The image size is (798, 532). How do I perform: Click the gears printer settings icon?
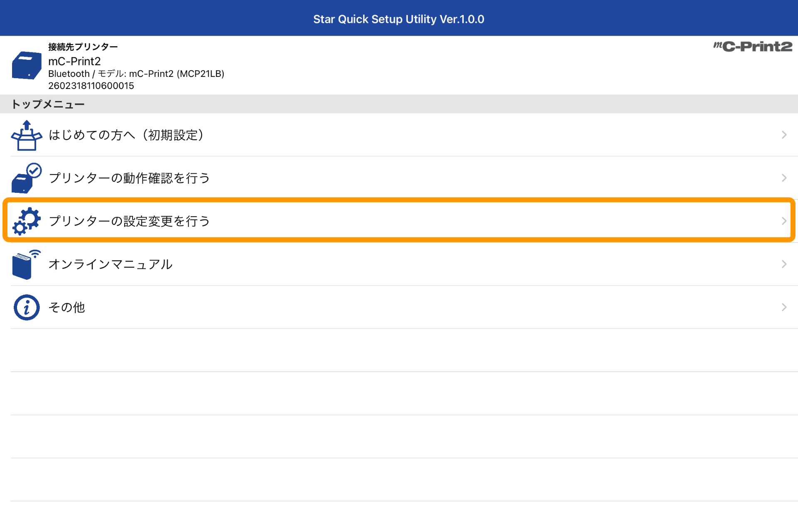(x=26, y=221)
